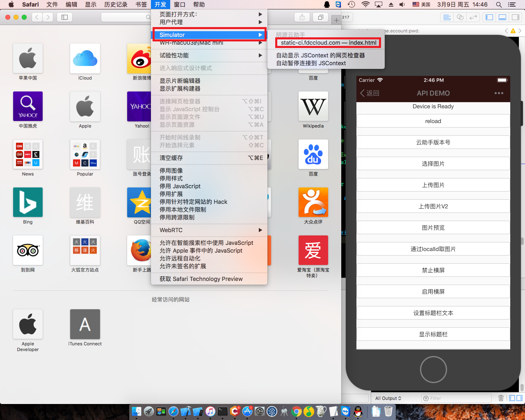Clear the Xcode console with trash icon
The height and width of the screenshot is (420, 525).
click(501, 398)
